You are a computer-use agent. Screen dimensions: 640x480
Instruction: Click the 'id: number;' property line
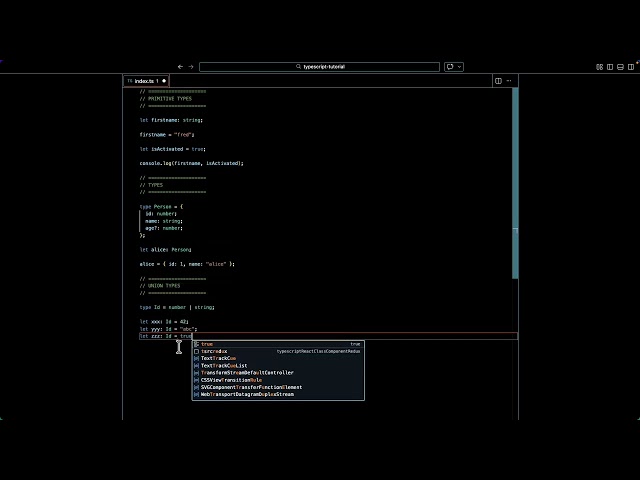[x=161, y=214]
